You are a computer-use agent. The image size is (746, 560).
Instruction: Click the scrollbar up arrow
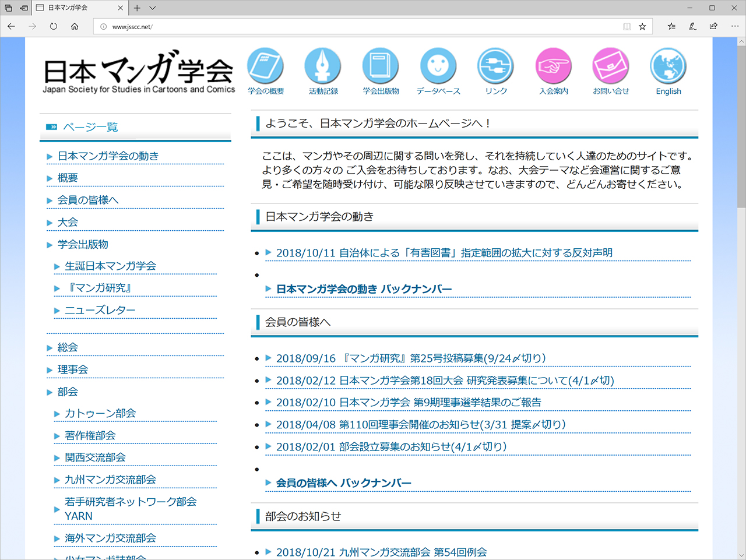741,42
